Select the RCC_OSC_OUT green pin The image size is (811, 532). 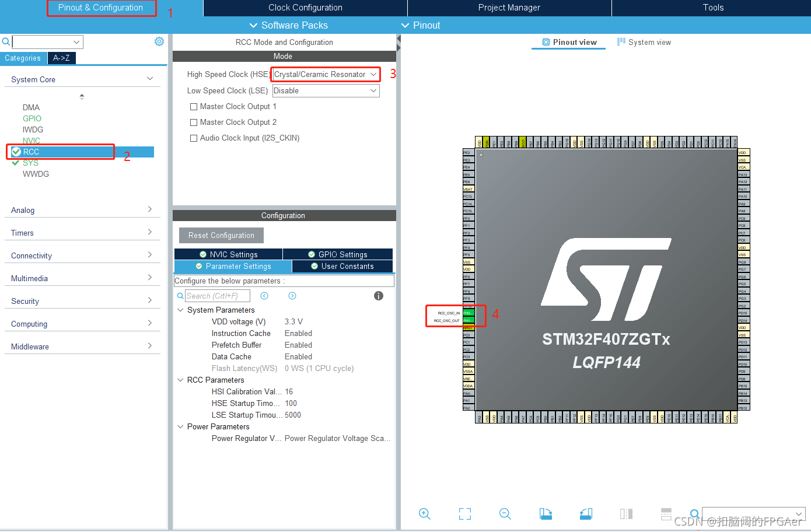[468, 320]
